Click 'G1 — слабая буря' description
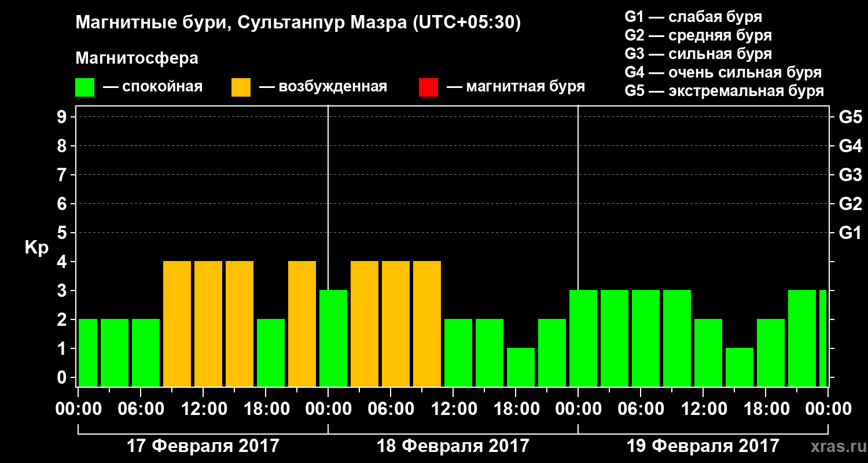 click(693, 17)
